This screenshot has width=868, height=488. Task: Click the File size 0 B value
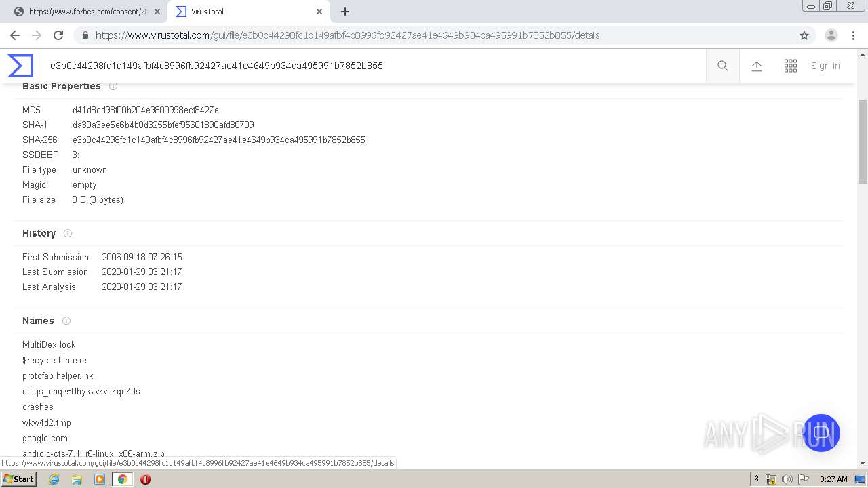coord(98,199)
